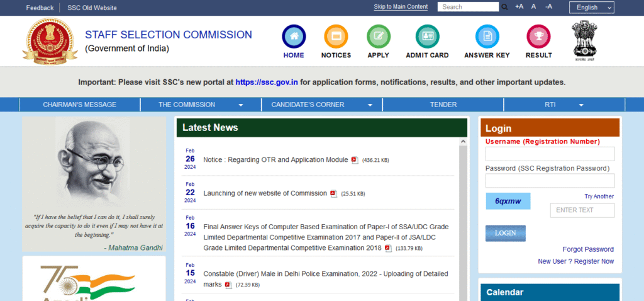Click the Forgot Password link
The width and height of the screenshot is (644, 301).
pos(588,249)
